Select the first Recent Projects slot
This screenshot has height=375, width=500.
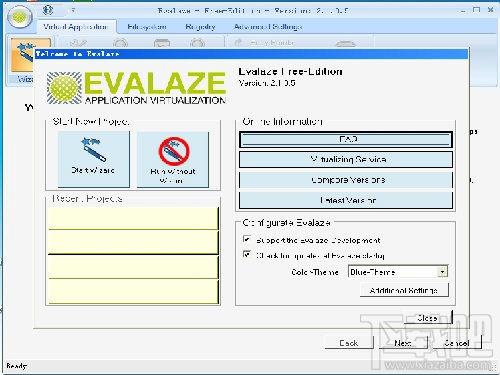[x=133, y=218]
